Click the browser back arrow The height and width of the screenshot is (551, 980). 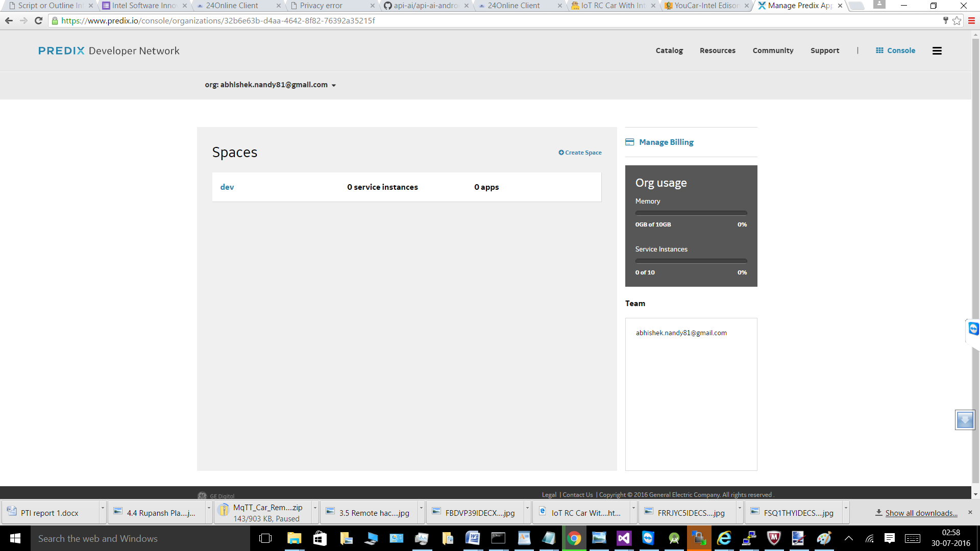[9, 21]
